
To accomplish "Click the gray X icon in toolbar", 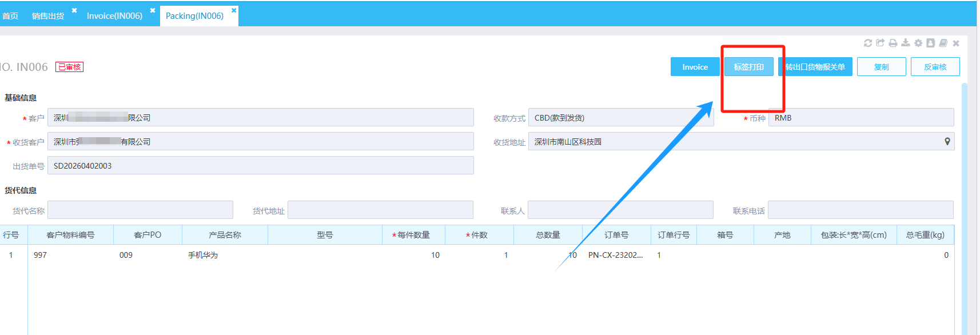I will pyautogui.click(x=956, y=43).
